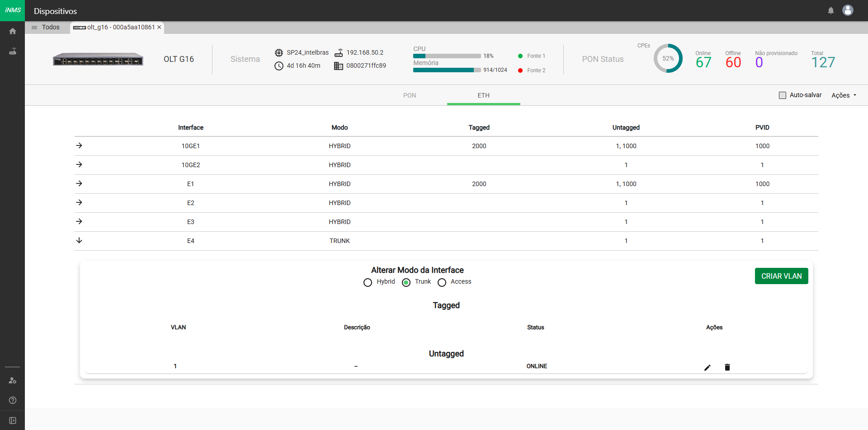Image resolution: width=868 pixels, height=430 pixels.
Task: Open the user account avatar
Action: click(848, 10)
